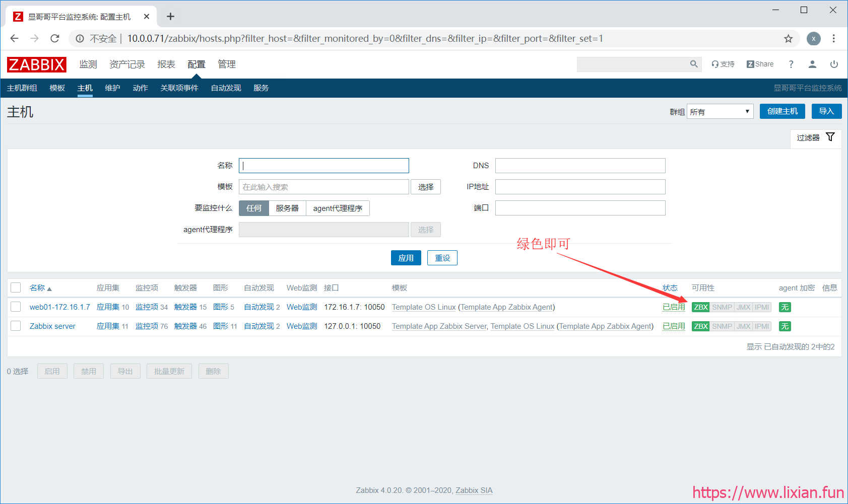Open the Chrome profile avatar
848x504 pixels.
click(x=813, y=38)
